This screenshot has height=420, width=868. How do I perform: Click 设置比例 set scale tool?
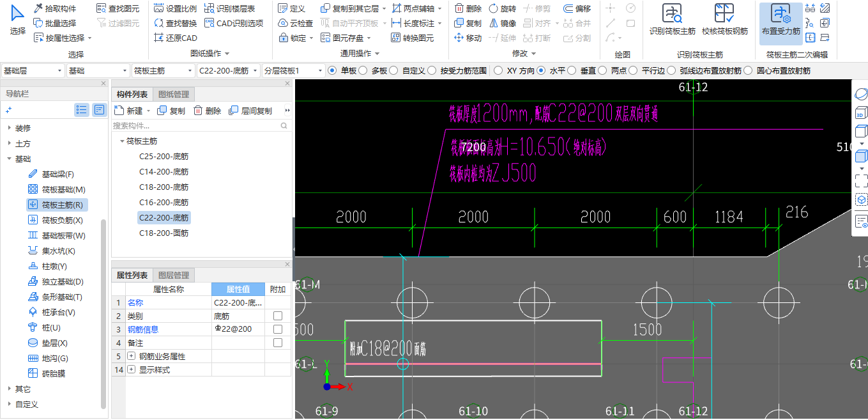pos(176,8)
